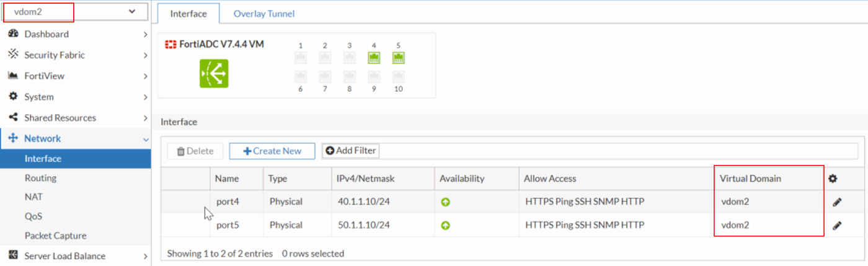Click the green port 5 icon
This screenshot has width=868, height=266.
coord(398,58)
